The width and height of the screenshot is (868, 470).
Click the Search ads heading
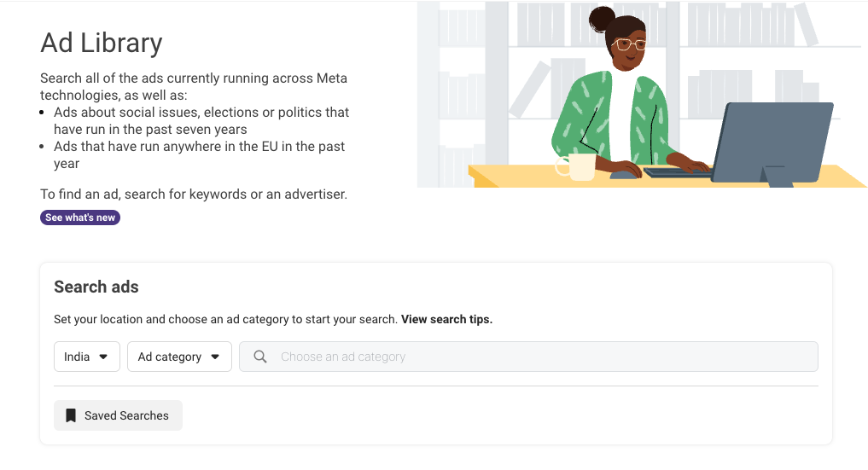pos(96,287)
